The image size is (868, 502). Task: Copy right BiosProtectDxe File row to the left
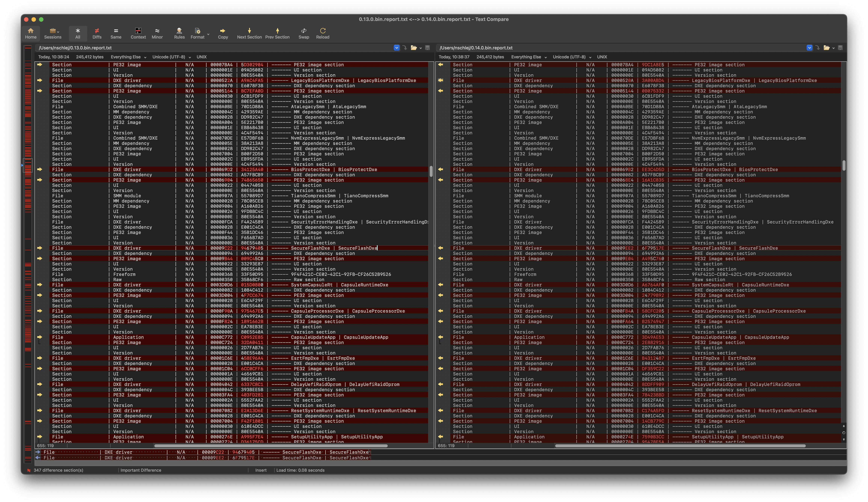click(441, 169)
